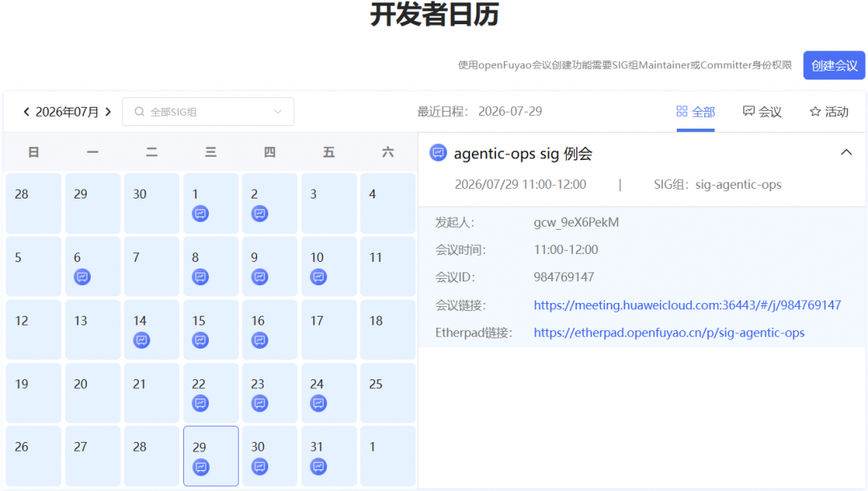The image size is (868, 491).
Task: Select July 17 calendar cell
Action: [x=329, y=330]
